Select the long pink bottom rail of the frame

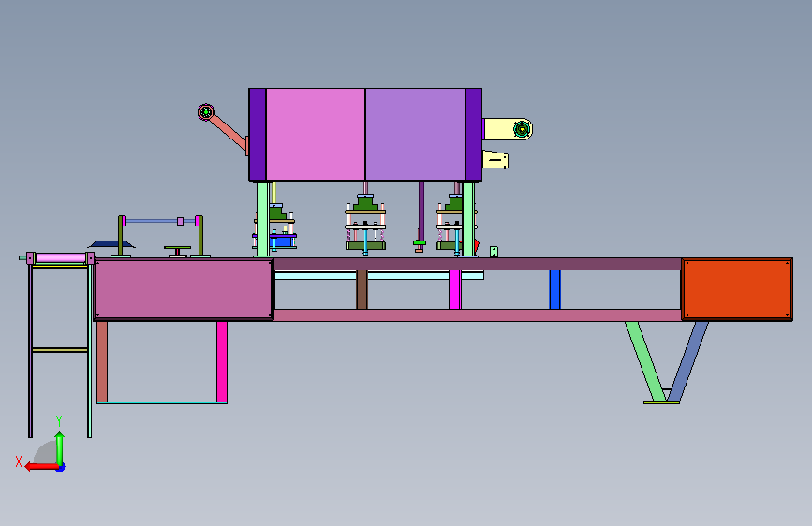pyautogui.click(x=477, y=314)
